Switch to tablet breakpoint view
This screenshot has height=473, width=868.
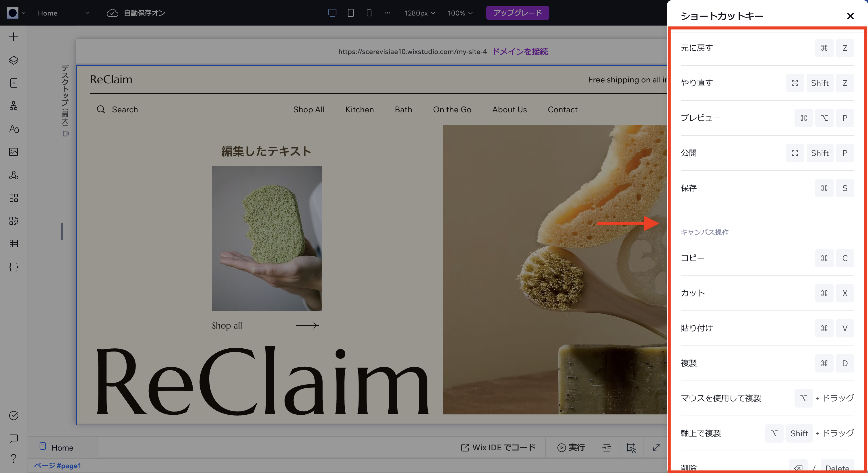[x=350, y=13]
